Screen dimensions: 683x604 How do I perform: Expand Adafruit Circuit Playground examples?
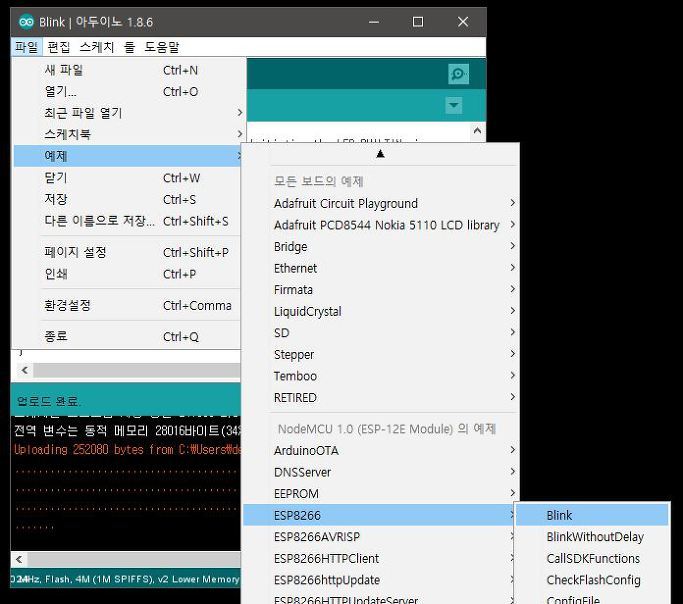381,203
